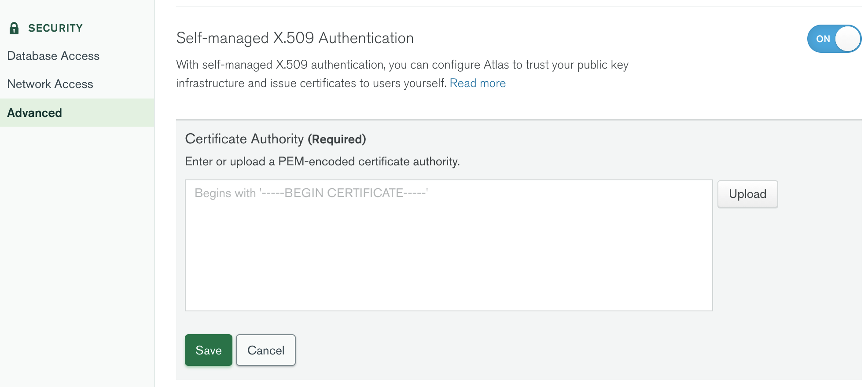Save the certificate authority settings
Image resolution: width=868 pixels, height=387 pixels.
(x=208, y=350)
